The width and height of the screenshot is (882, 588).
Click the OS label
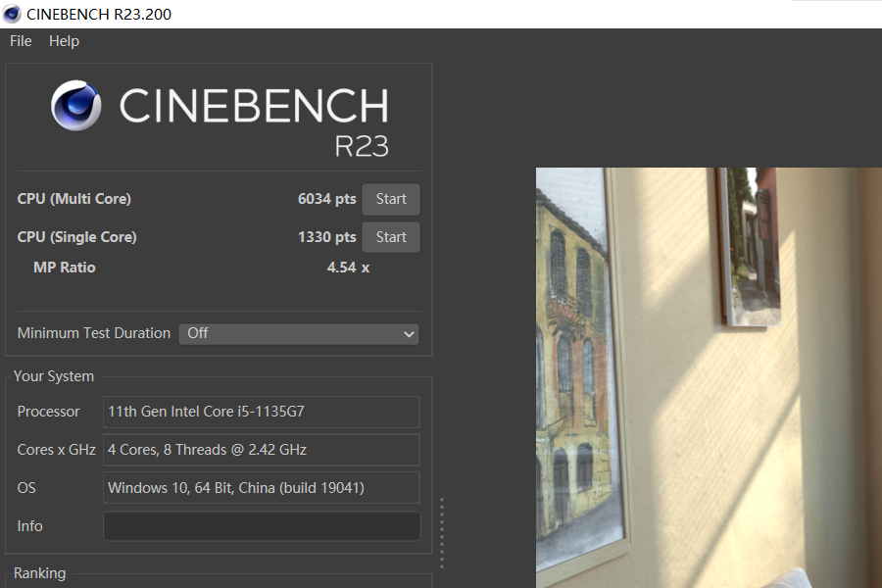point(26,488)
